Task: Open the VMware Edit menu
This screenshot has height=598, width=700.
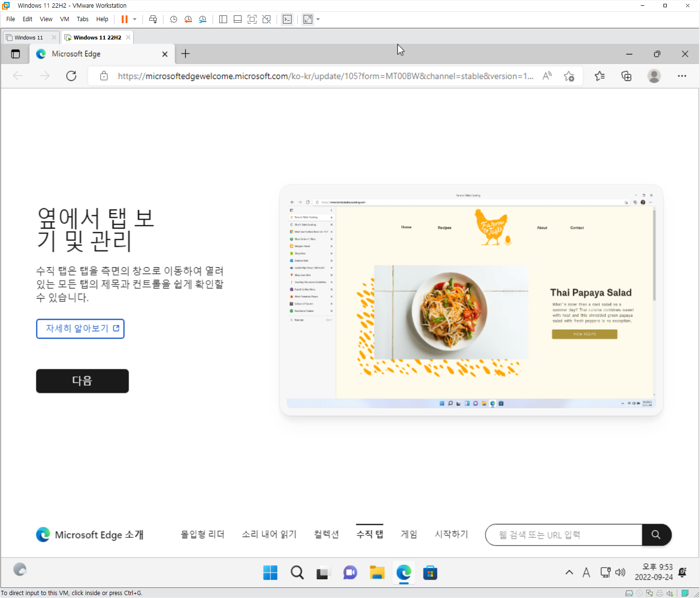Action: pos(27,19)
